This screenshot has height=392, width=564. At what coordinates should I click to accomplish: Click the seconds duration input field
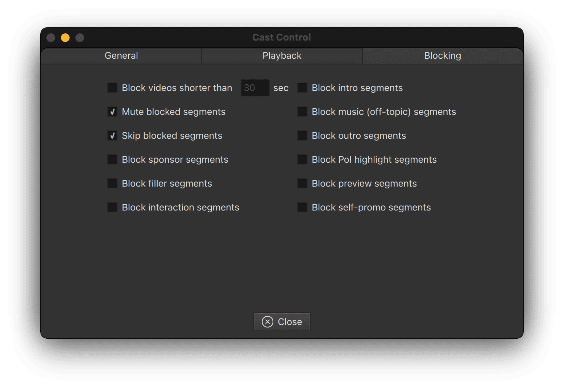tap(255, 88)
